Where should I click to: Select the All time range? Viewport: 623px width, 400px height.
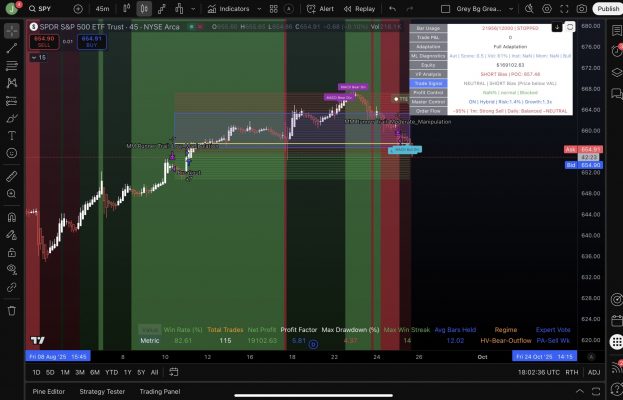[155, 372]
